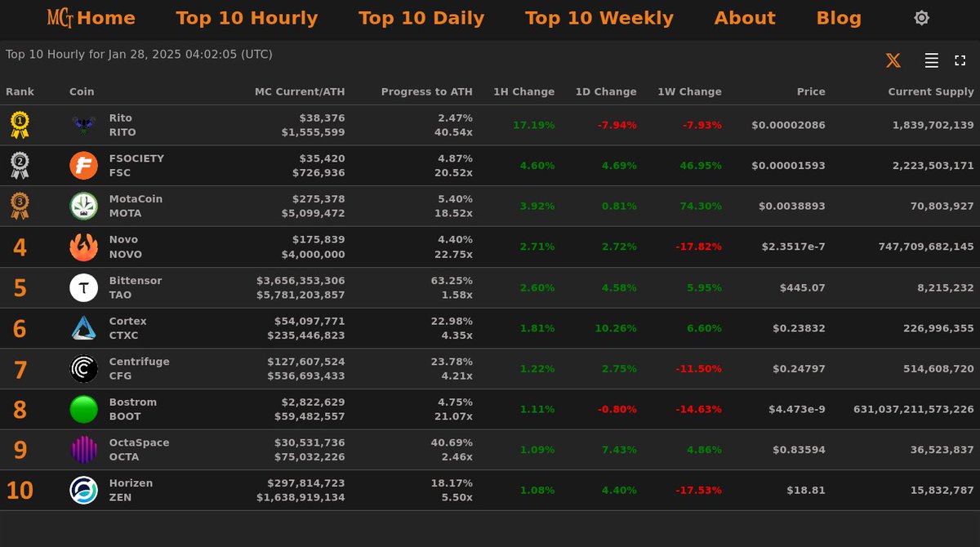Image resolution: width=980 pixels, height=547 pixels.
Task: Click the Top 10 Hourly timestamp text
Action: coord(139,55)
